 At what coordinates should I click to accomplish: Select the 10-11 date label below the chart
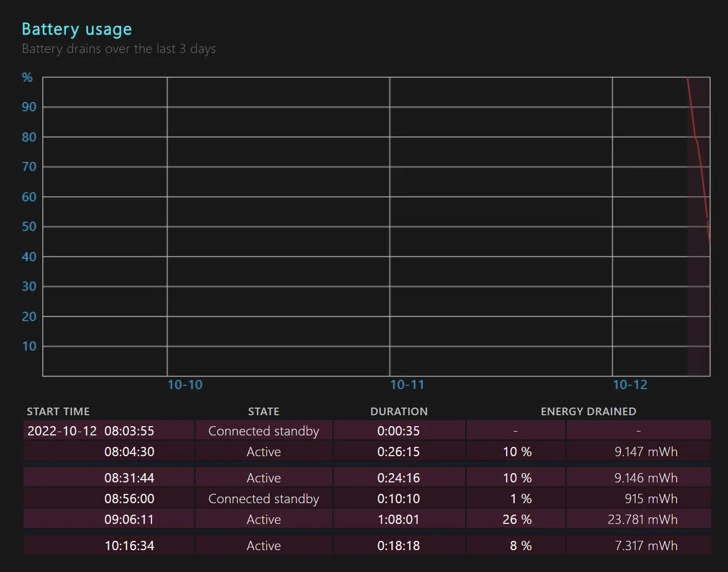click(407, 385)
